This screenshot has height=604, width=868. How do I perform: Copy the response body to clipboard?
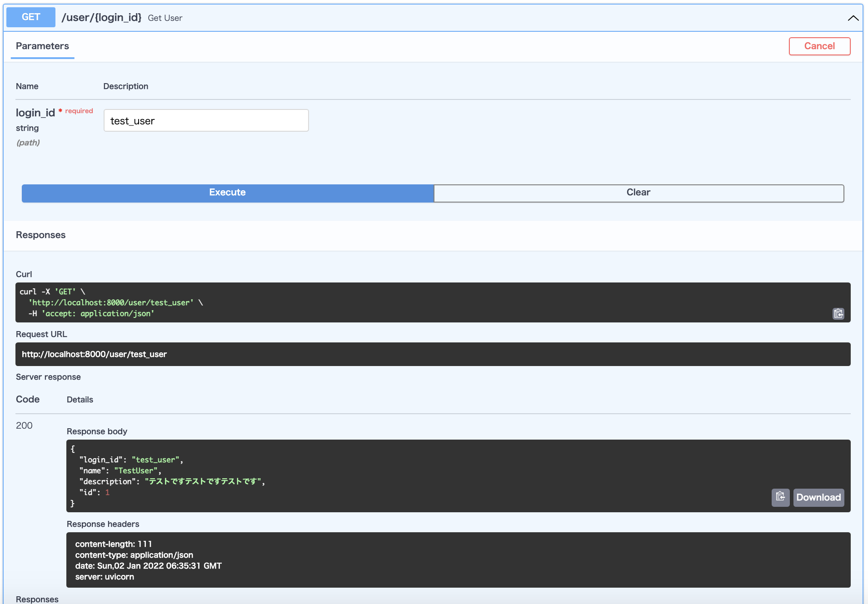click(780, 497)
